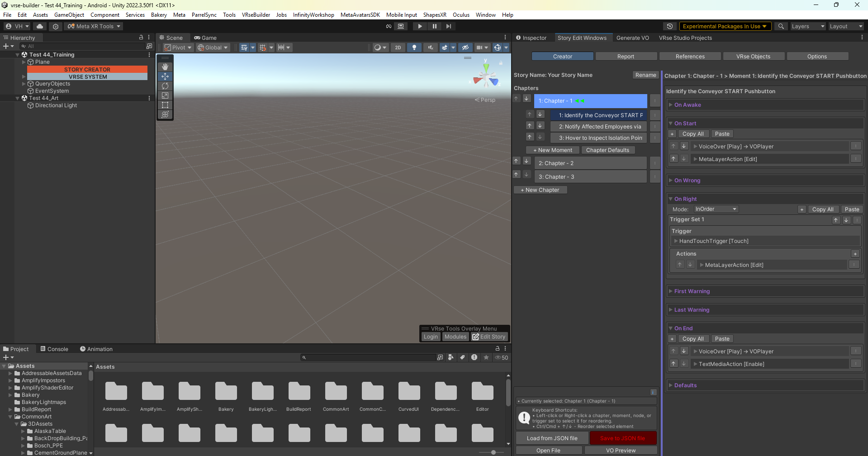Select the Hand view tool
The width and height of the screenshot is (868, 456).
tap(165, 67)
